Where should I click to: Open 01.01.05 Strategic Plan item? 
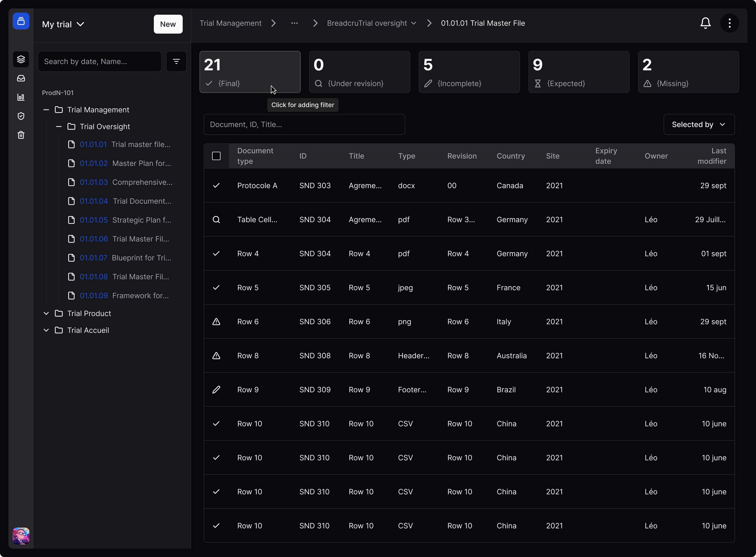point(120,220)
